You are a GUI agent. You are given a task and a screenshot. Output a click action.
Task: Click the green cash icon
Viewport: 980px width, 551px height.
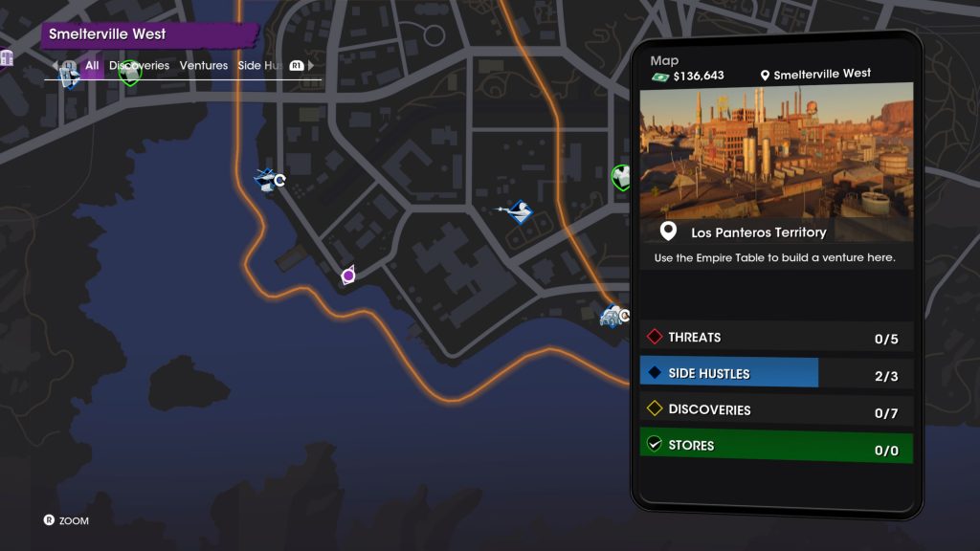click(x=660, y=77)
